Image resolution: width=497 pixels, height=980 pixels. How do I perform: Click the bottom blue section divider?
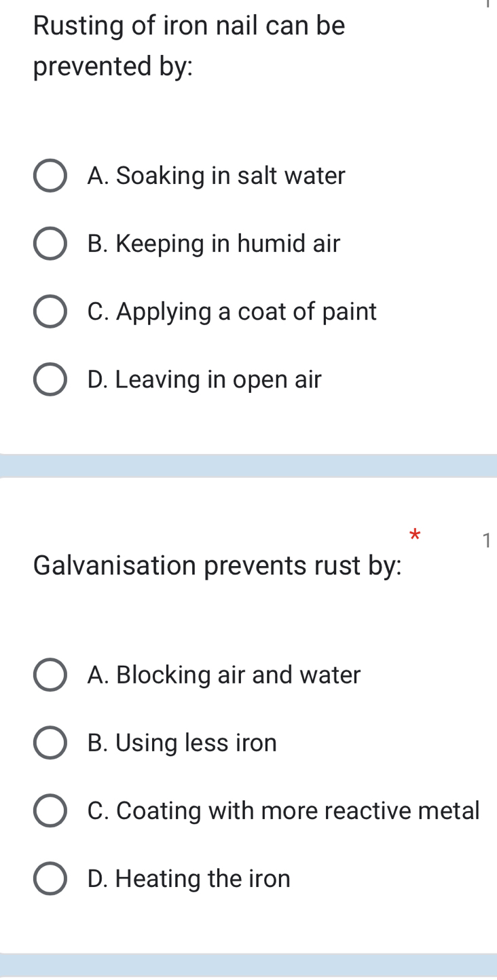[248, 967]
